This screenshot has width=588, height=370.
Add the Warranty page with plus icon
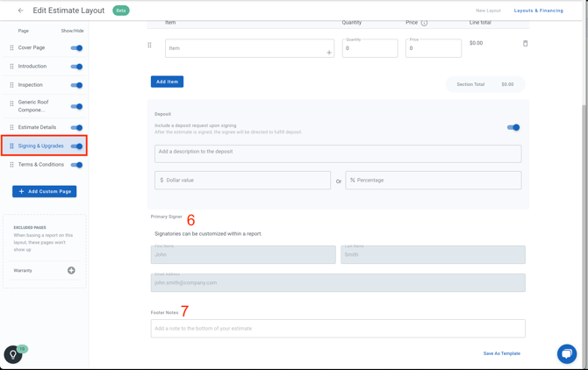click(71, 270)
